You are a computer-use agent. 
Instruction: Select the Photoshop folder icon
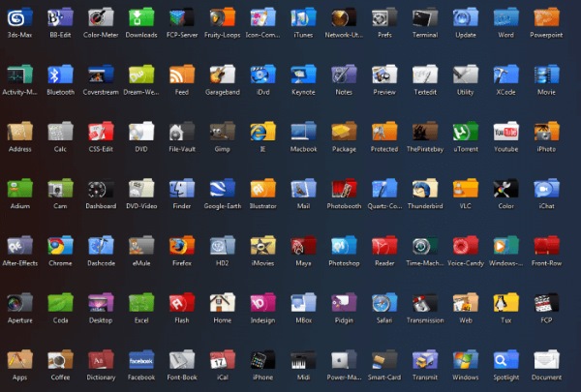(344, 246)
